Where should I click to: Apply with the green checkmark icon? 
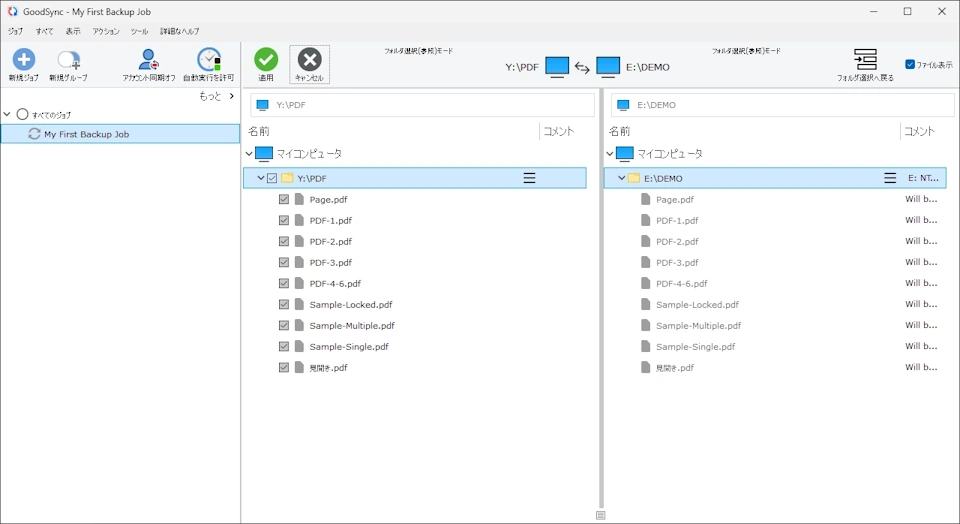tap(266, 59)
